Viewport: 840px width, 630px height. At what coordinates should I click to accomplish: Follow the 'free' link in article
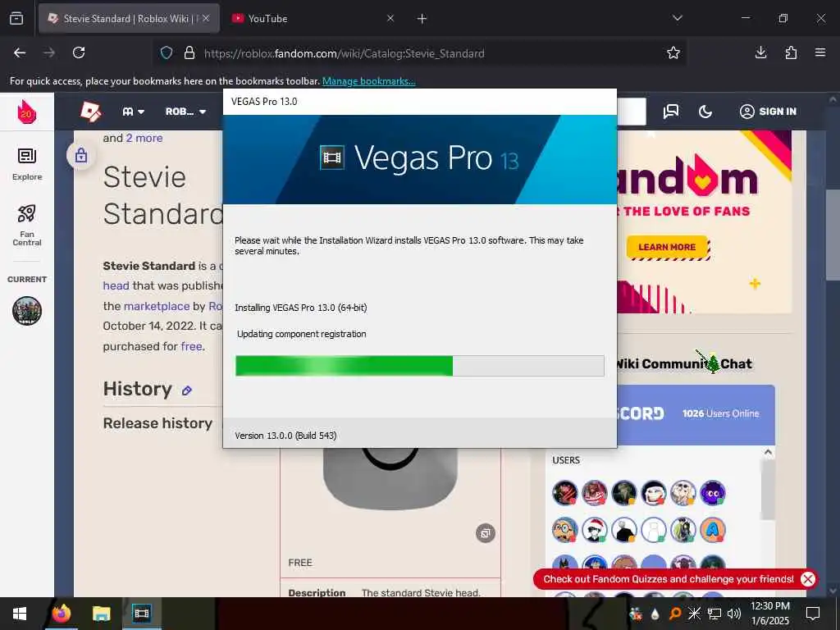click(191, 347)
